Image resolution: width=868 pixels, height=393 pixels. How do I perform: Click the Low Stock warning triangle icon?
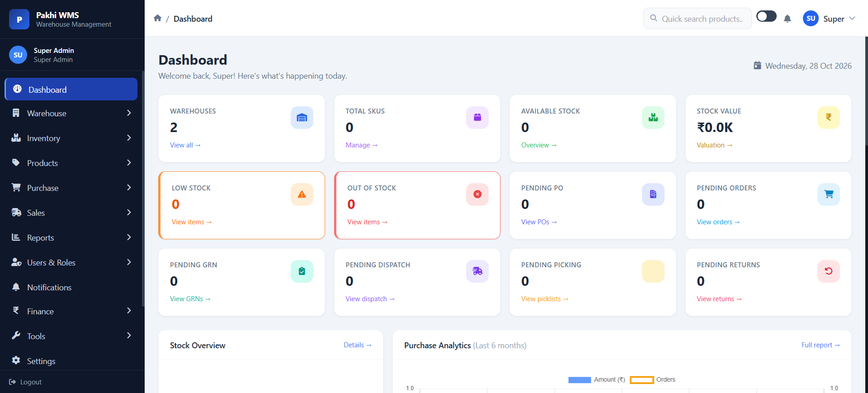pyautogui.click(x=302, y=194)
